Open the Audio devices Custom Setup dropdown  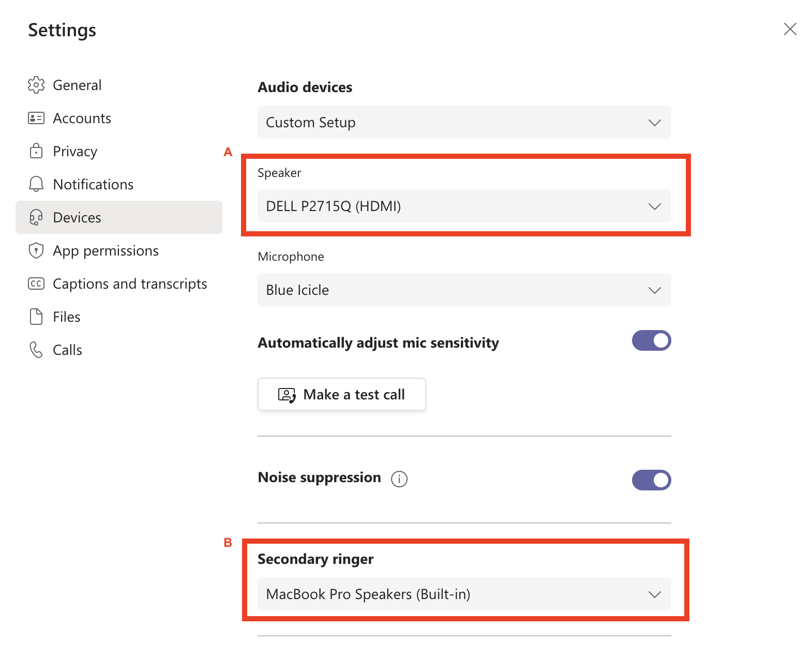[x=464, y=122]
